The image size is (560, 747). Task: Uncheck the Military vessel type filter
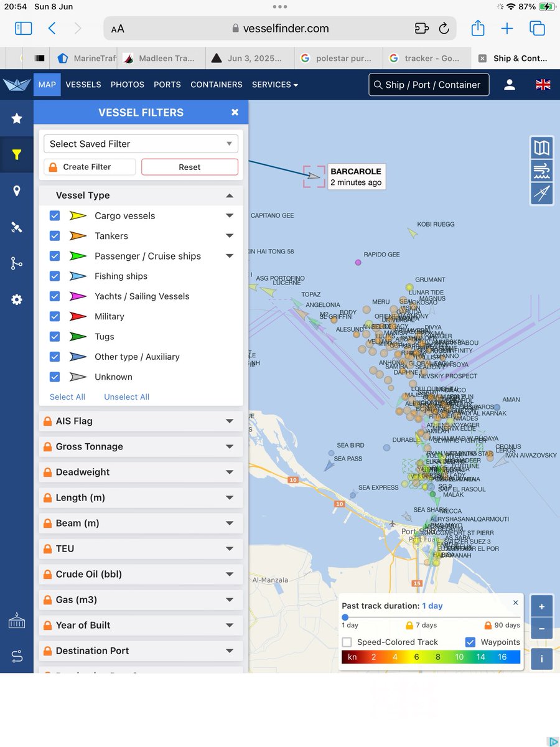[54, 316]
